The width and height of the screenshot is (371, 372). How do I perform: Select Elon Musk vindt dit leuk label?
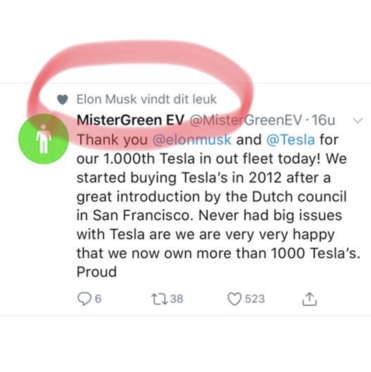tap(147, 99)
